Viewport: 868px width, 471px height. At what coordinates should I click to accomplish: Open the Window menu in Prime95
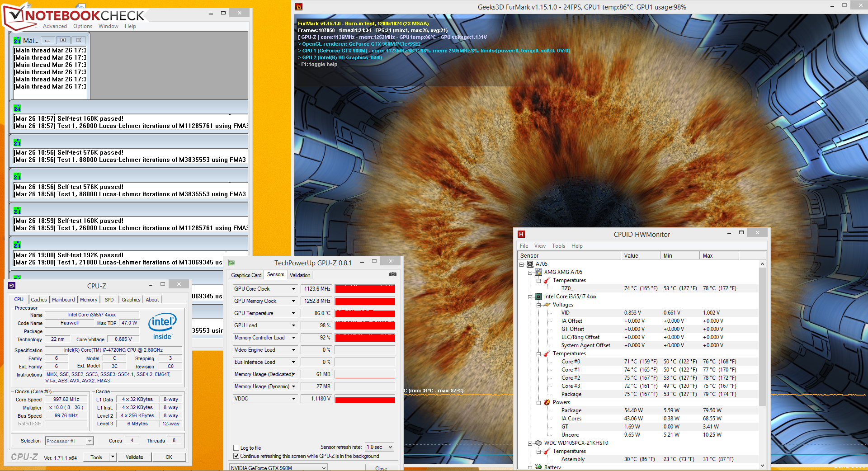point(108,26)
